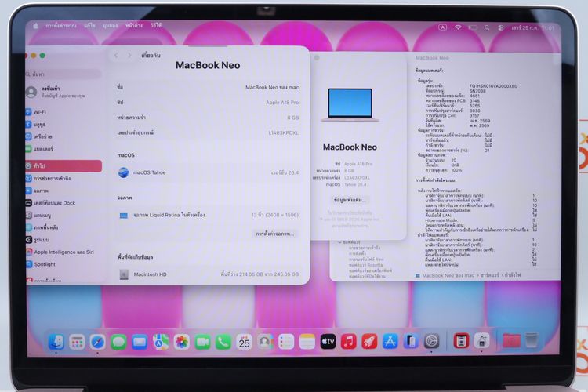The width and height of the screenshot is (588, 392).
Task: Open FaceTime from the Dock
Action: 202,342
